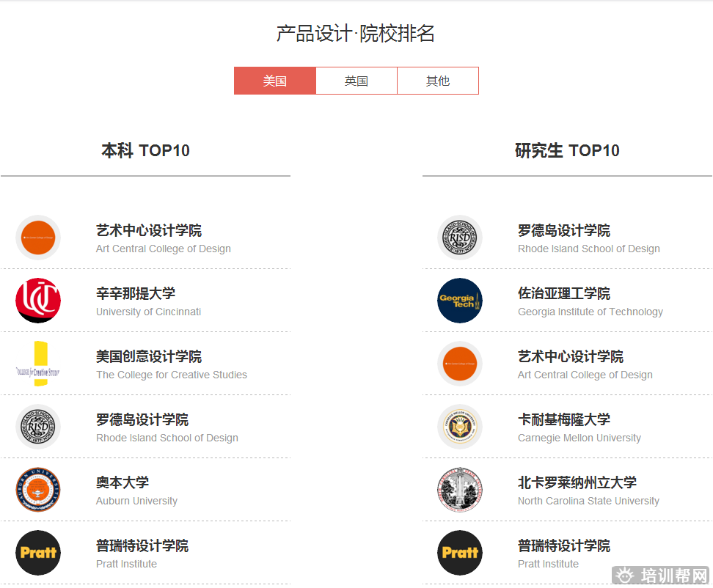The image size is (713, 588).
Task: Click the 辛辛那提大学 entry
Action: click(x=134, y=293)
